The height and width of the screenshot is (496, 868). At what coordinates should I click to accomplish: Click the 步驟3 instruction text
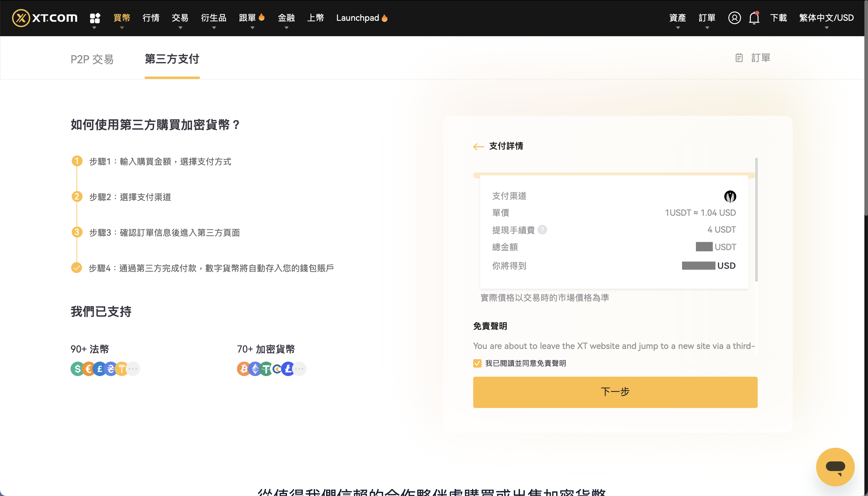pos(165,232)
